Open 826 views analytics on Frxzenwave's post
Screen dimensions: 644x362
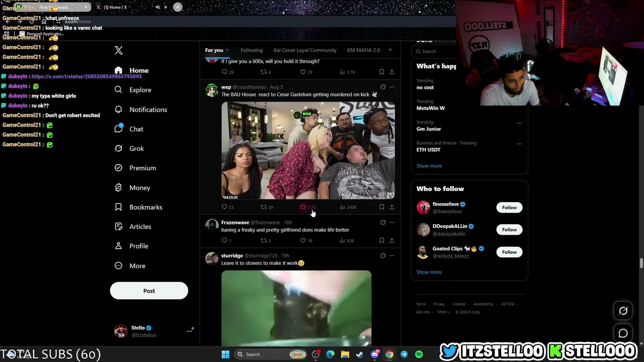(x=347, y=241)
